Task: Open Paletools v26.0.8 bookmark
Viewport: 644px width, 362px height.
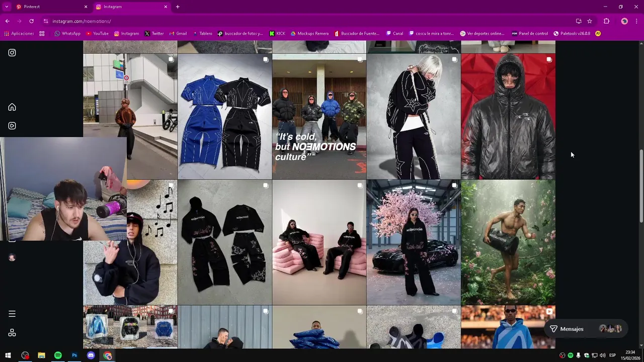Action: [572, 34]
